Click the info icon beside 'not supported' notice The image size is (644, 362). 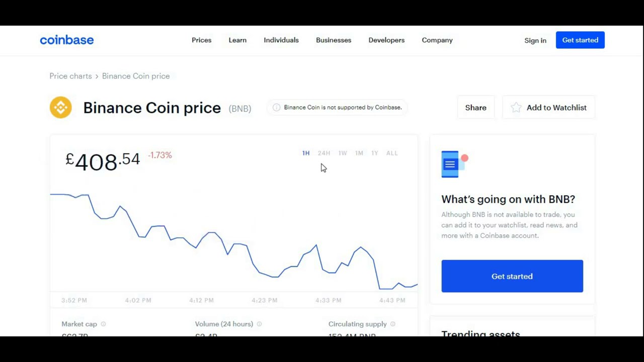click(276, 108)
